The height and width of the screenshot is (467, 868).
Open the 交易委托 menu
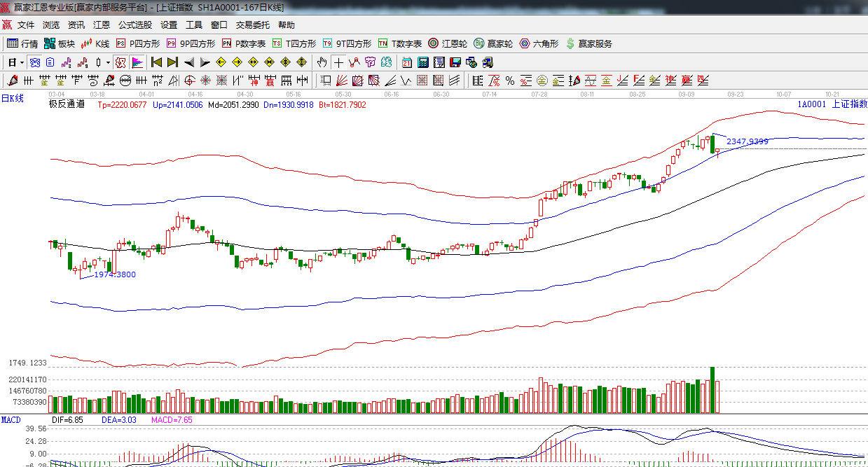pyautogui.click(x=252, y=25)
